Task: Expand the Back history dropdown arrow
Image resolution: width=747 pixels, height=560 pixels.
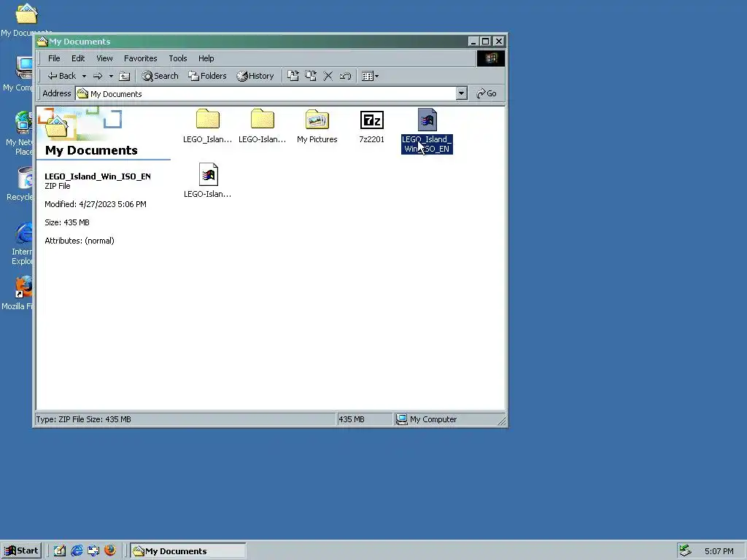Action: 84,76
